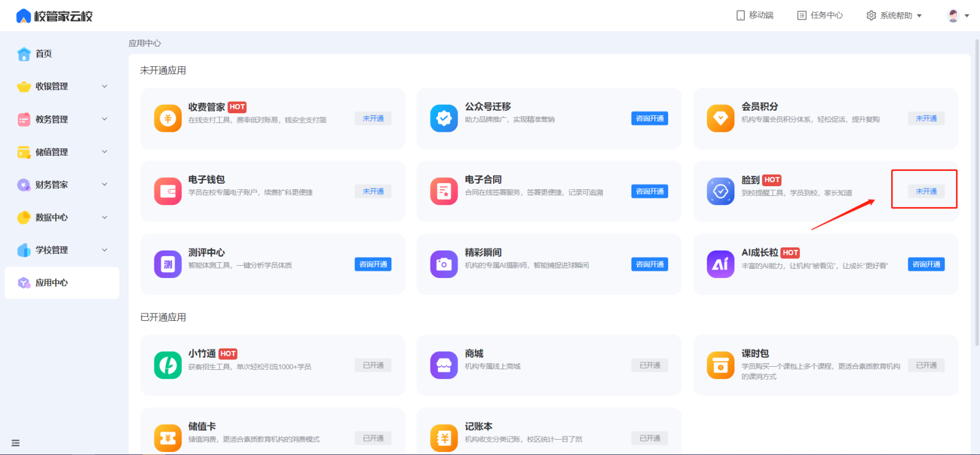The width and height of the screenshot is (980, 455).
Task: Click the 商城 app icon
Action: (x=444, y=365)
